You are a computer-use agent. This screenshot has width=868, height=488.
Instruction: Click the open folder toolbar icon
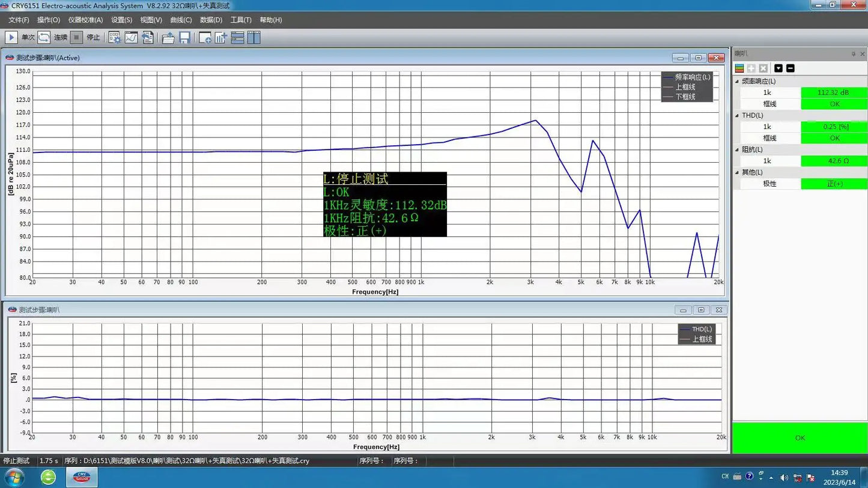[x=168, y=37]
